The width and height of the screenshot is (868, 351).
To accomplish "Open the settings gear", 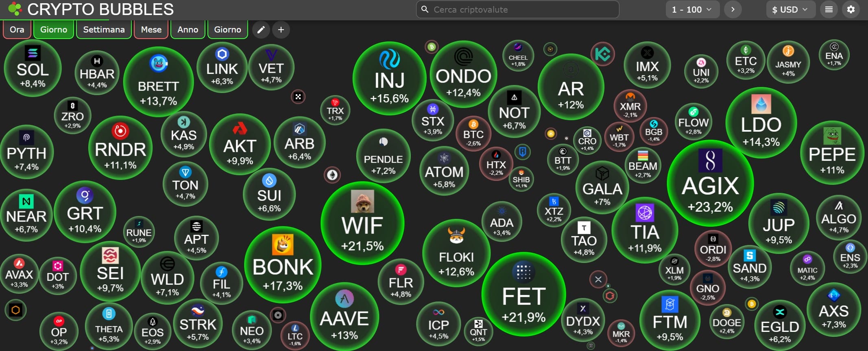I will point(851,9).
